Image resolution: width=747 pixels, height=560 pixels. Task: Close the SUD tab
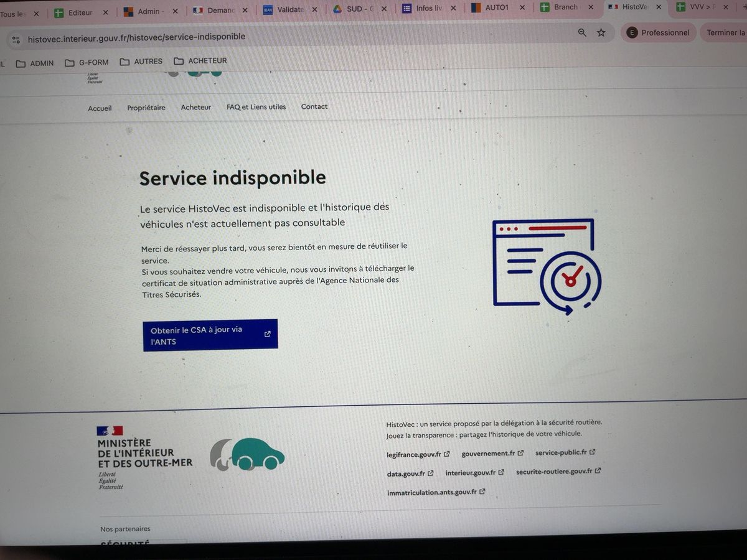pyautogui.click(x=385, y=9)
